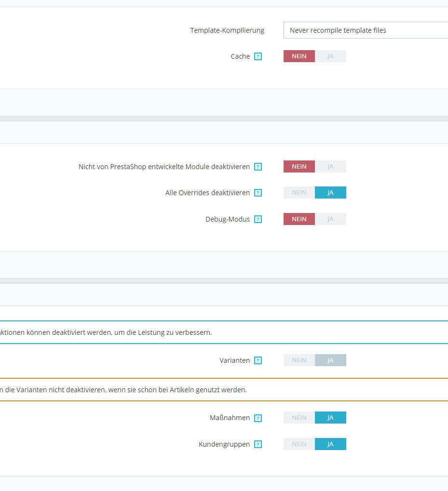The height and width of the screenshot is (491, 448).
Task: Set Varianten to NEIN
Action: [x=299, y=360]
